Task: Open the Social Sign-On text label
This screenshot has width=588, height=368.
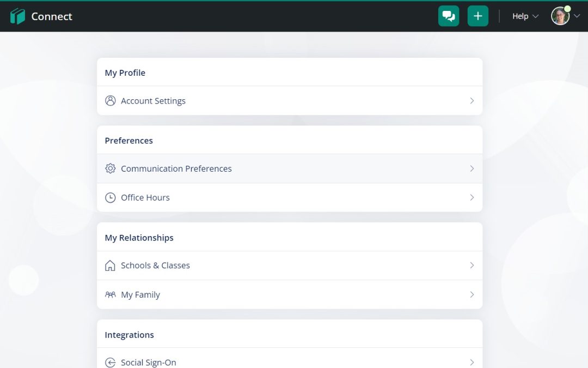Action: pyautogui.click(x=148, y=363)
